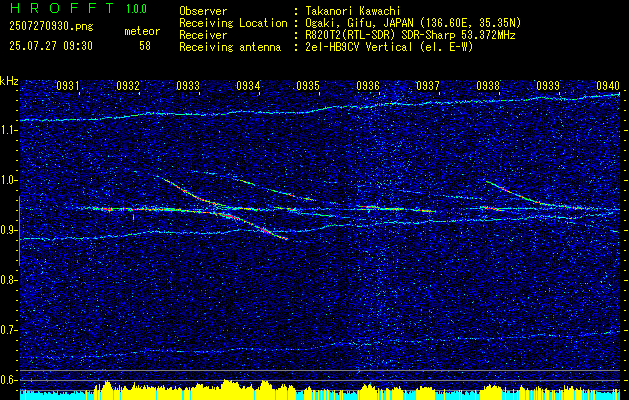629x400 pixels.
Task: Click the version number 1.0.0
Action: coord(136,8)
